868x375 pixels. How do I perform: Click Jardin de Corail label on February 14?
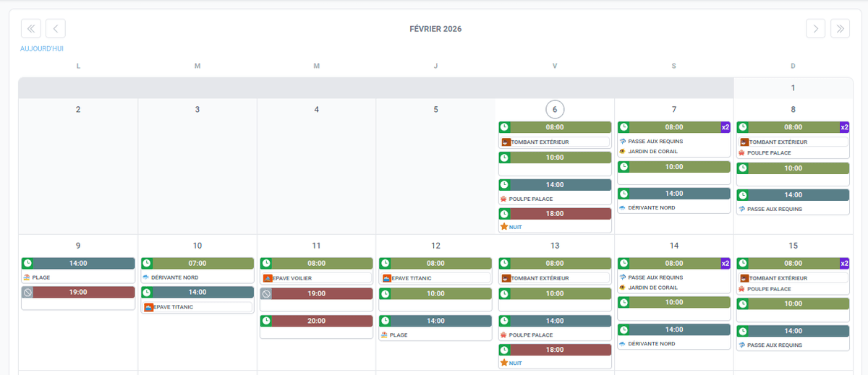point(655,288)
